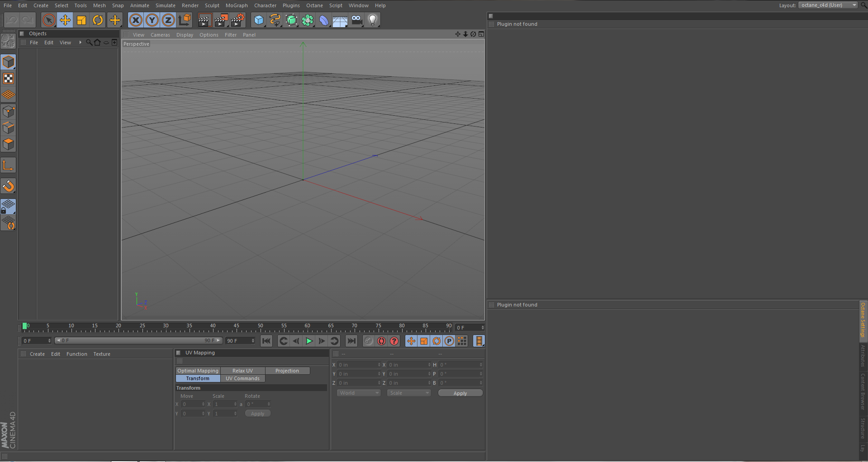Image resolution: width=868 pixels, height=462 pixels.
Task: Add a Subdivision Surface generator
Action: pyautogui.click(x=291, y=20)
